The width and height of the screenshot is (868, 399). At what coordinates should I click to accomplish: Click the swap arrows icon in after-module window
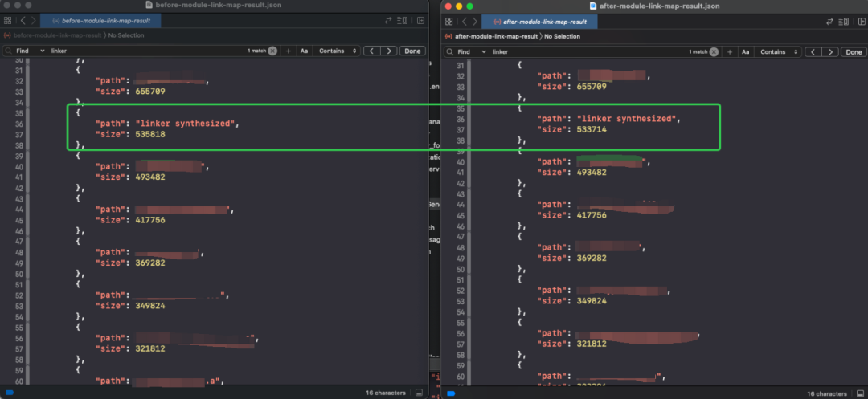(x=829, y=22)
